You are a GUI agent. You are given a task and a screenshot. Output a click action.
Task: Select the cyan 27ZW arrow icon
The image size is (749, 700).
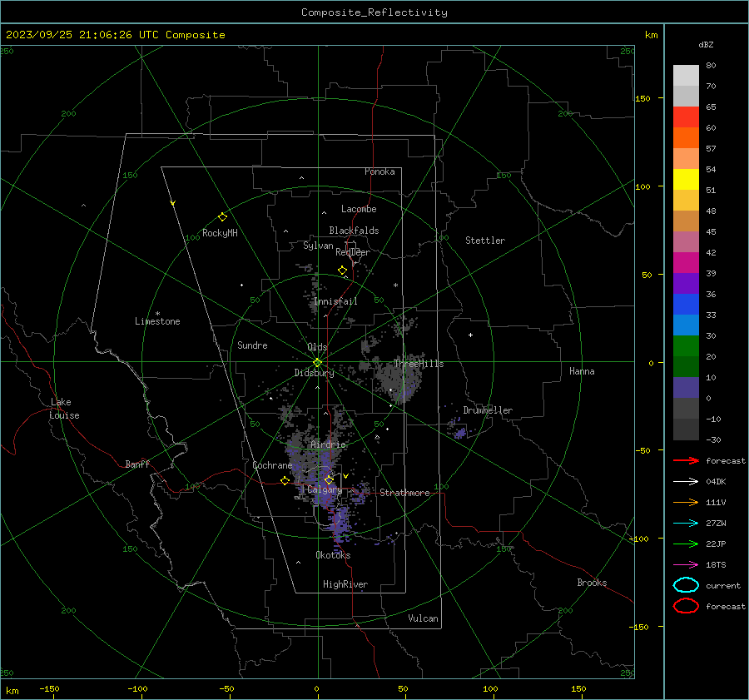[x=686, y=524]
